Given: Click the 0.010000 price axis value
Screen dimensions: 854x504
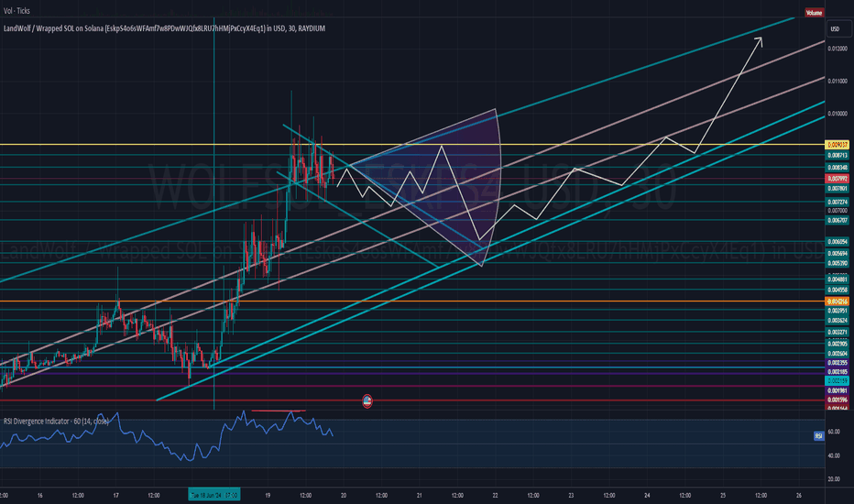Looking at the screenshot, I should (x=838, y=114).
